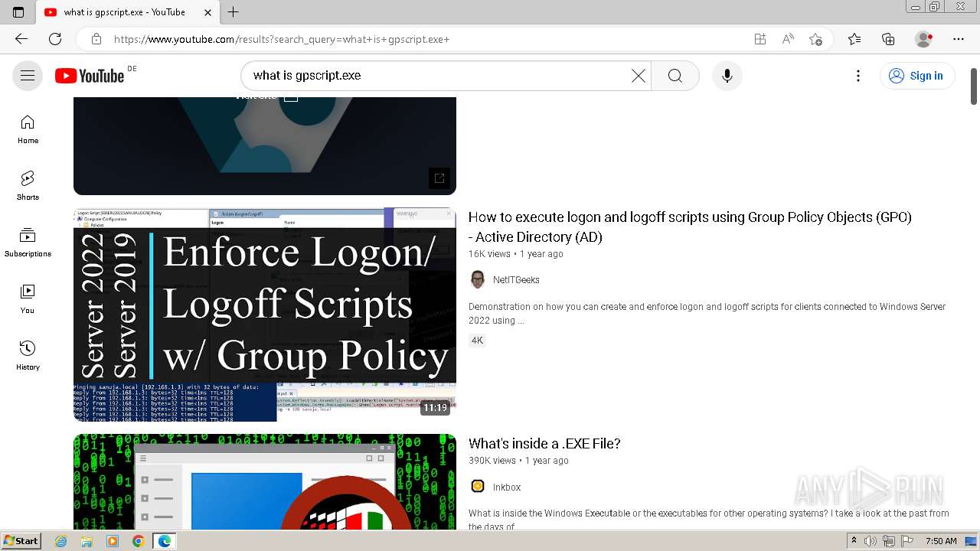Open File Explorer from the taskbar
Screen dimensions: 980x551
87,541
